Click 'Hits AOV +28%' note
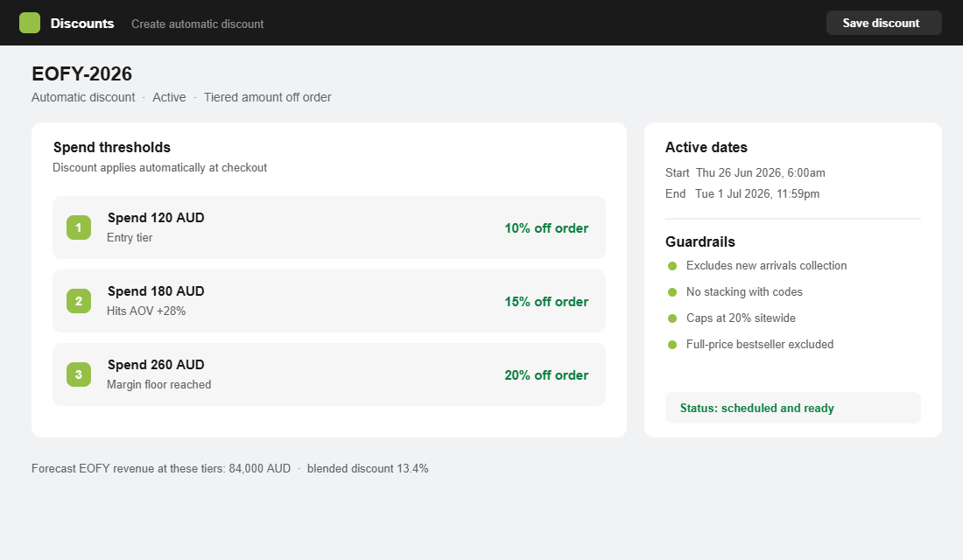 click(146, 311)
